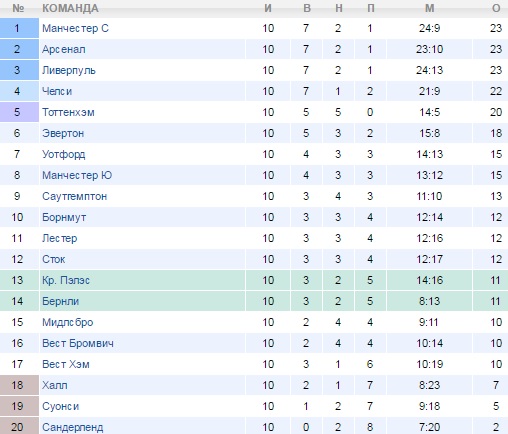Open the Саутгемптон team link

point(74,196)
